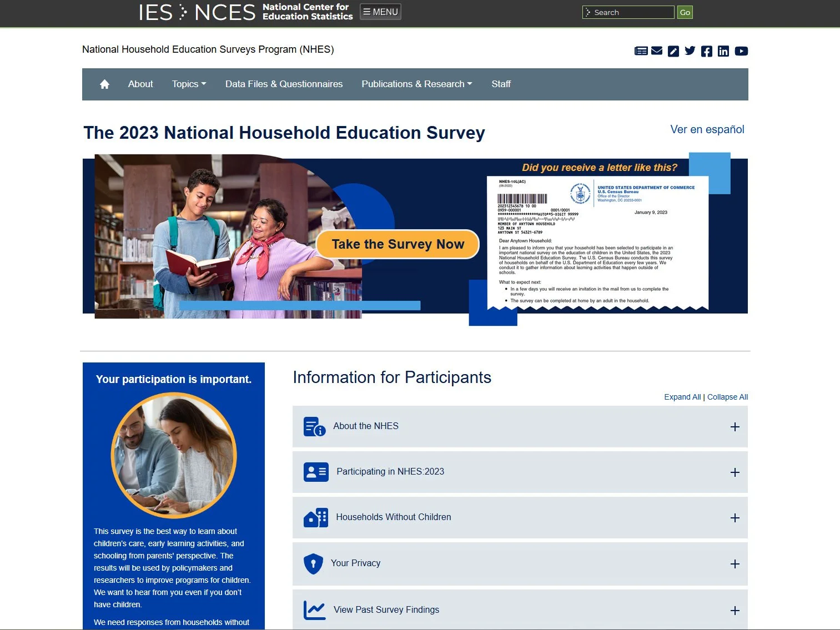840x630 pixels.
Task: Switch page to Spanish via Ver en español
Action: pos(707,129)
